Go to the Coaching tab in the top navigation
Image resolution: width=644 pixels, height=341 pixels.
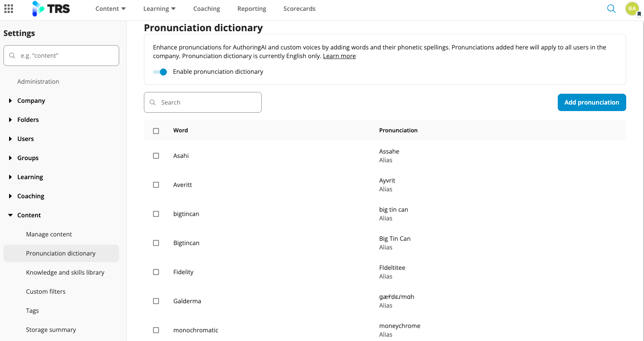pyautogui.click(x=206, y=9)
